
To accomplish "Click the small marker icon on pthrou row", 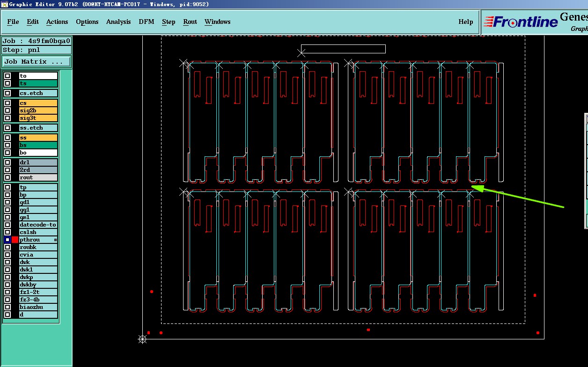I will pos(55,240).
